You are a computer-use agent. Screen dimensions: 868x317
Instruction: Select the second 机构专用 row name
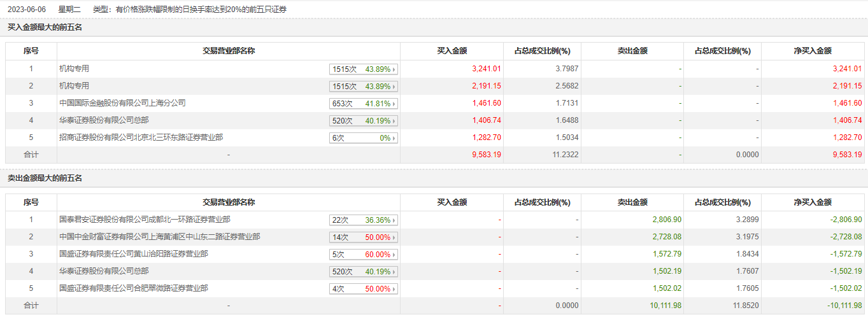point(74,85)
